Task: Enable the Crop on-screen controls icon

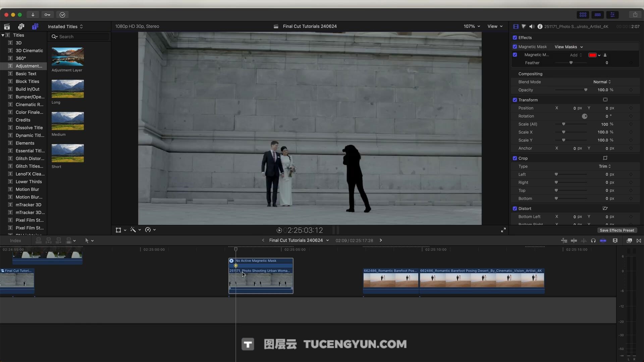Action: 605,158
